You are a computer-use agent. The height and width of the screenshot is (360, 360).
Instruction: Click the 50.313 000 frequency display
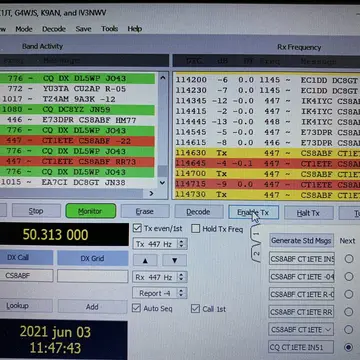(x=64, y=235)
